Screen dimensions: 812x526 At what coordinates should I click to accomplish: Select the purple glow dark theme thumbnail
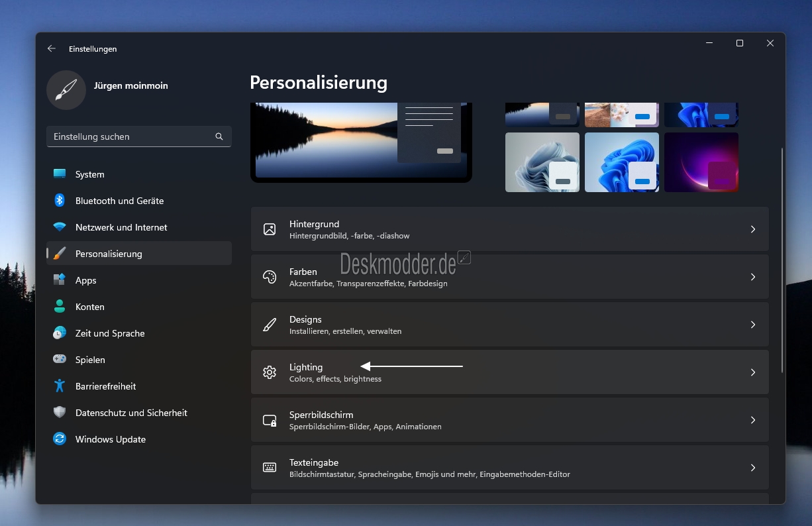(701, 162)
